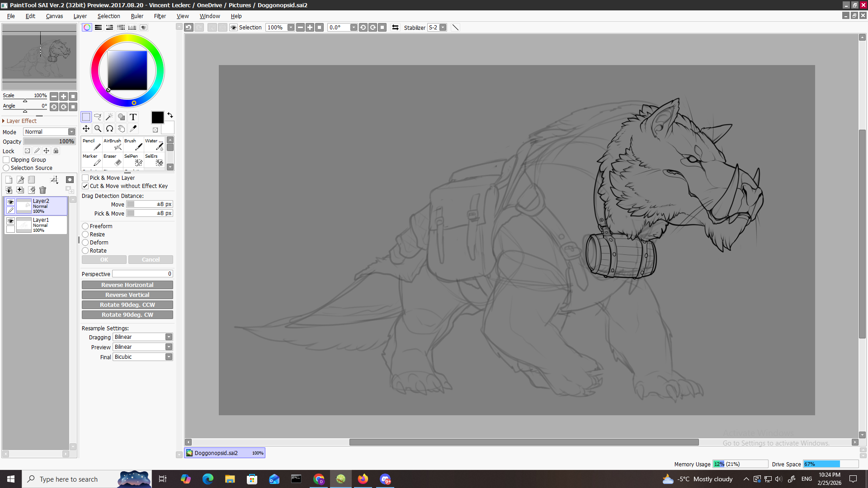Select the Eyedropper color picker tool
The image size is (868, 488).
pos(133,129)
